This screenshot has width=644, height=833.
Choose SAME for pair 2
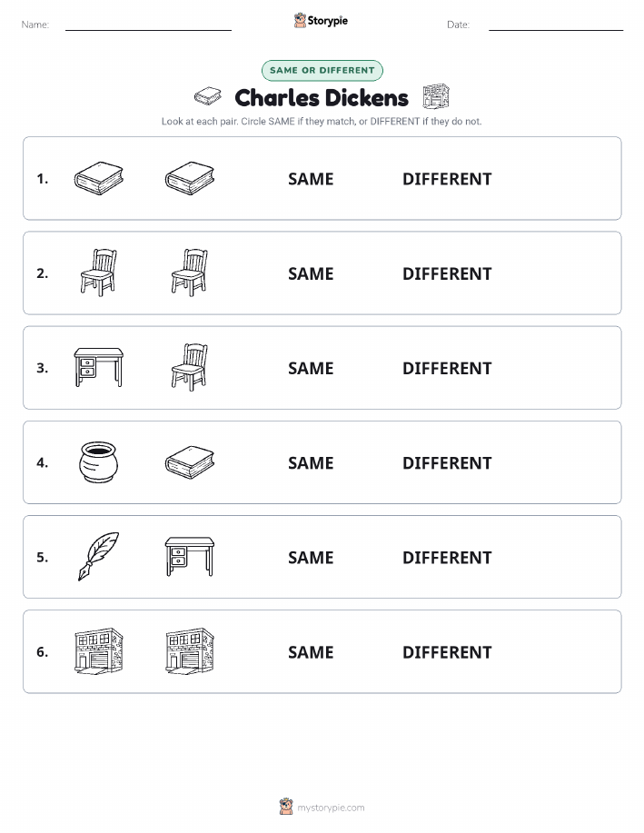click(311, 273)
